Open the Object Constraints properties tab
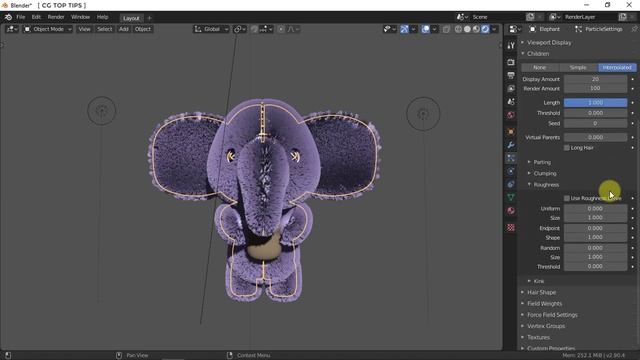 (511, 184)
